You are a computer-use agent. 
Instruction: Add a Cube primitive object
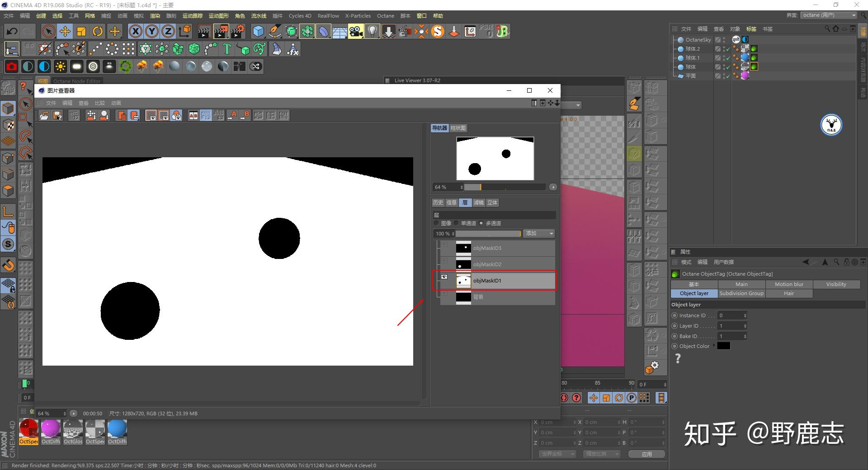[258, 31]
